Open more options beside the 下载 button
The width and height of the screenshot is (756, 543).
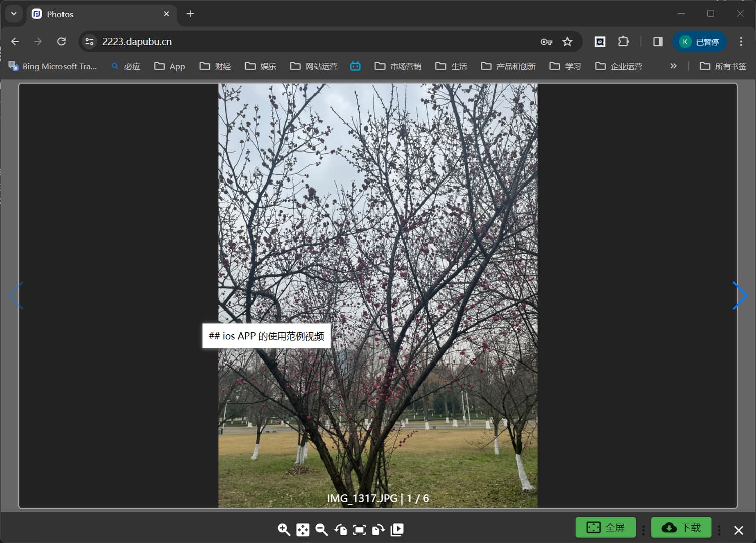719,530
